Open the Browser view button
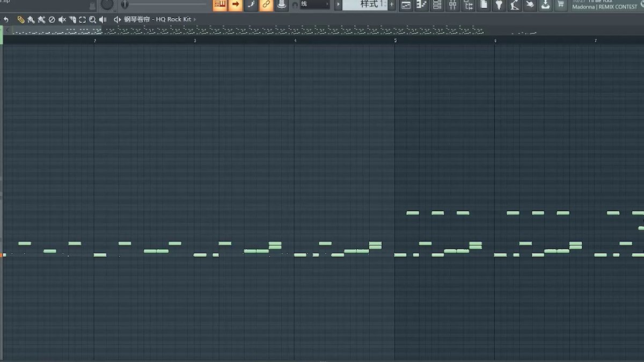 click(469, 5)
